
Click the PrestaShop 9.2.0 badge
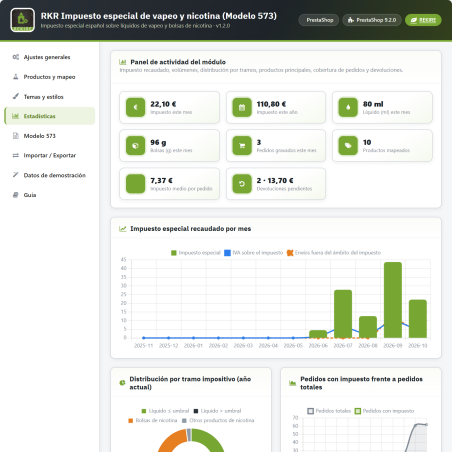coord(372,20)
